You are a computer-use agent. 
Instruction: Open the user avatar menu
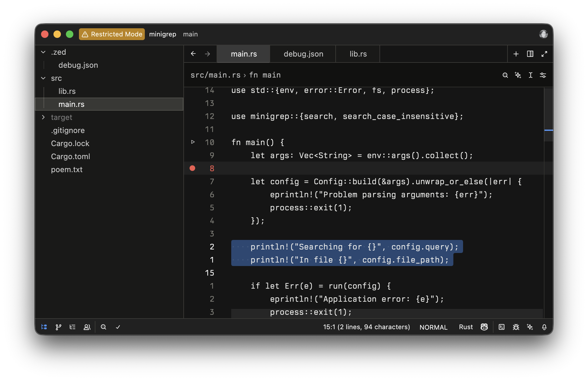coord(543,34)
